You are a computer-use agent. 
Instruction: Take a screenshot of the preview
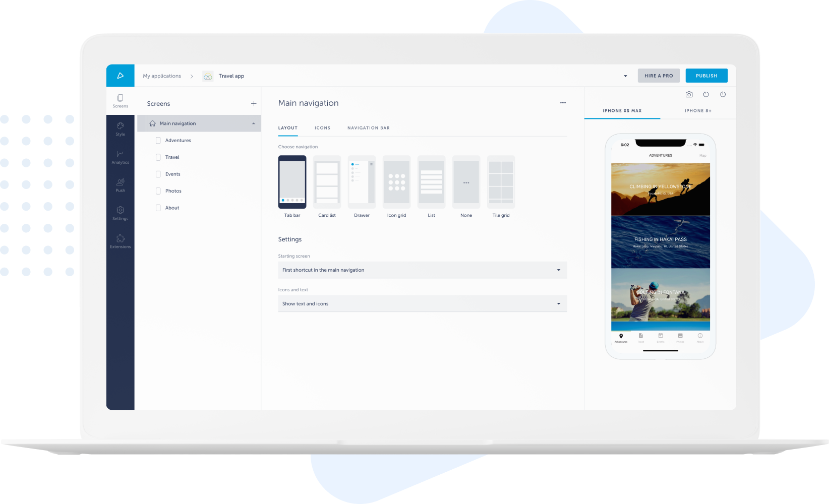point(689,94)
